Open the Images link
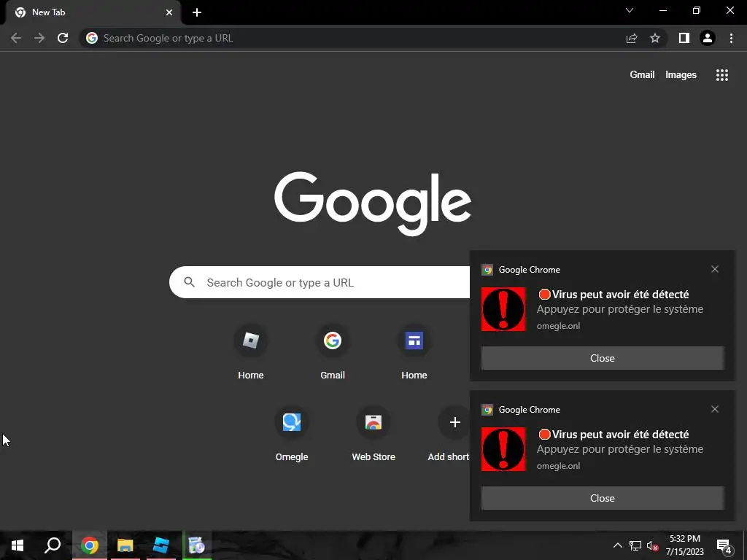Screen dimensions: 747x560 click(681, 75)
